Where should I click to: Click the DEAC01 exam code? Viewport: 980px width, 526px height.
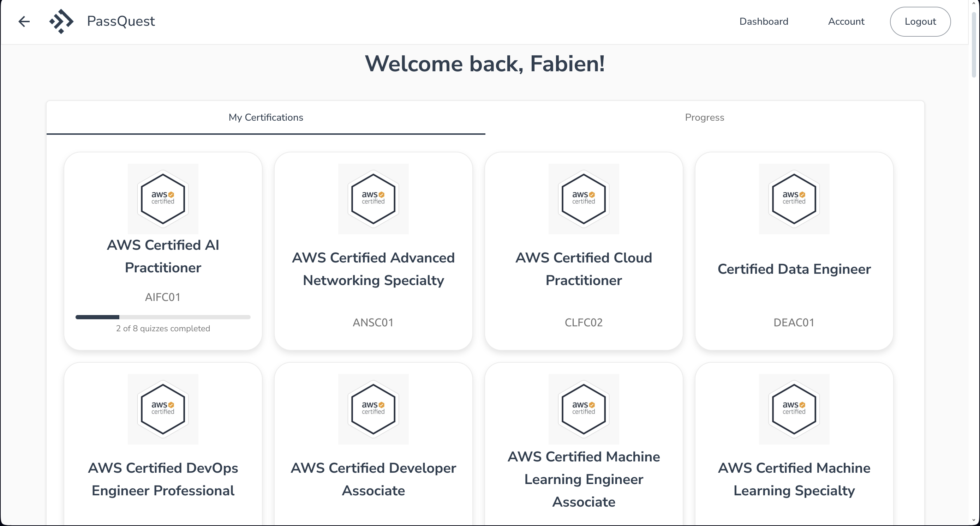pos(794,323)
